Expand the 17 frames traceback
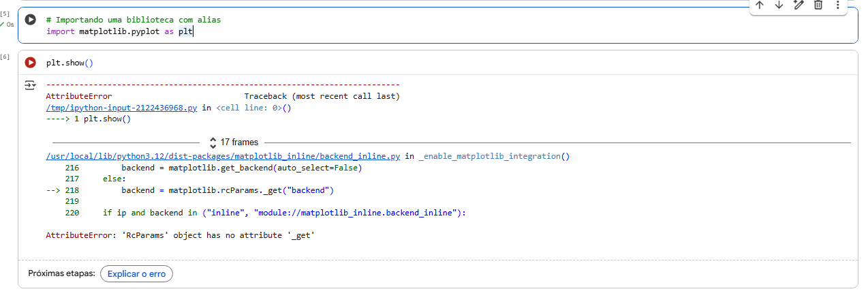The image size is (868, 300). [234, 142]
